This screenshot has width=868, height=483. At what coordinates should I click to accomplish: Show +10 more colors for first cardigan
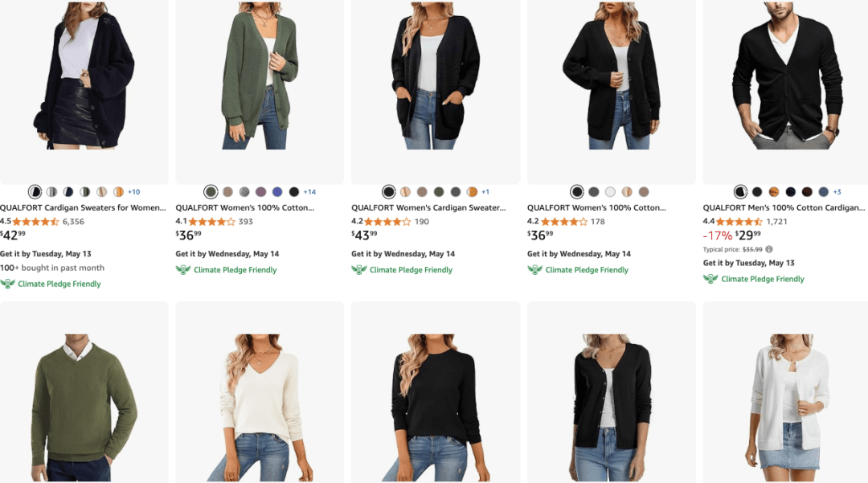[x=134, y=192]
